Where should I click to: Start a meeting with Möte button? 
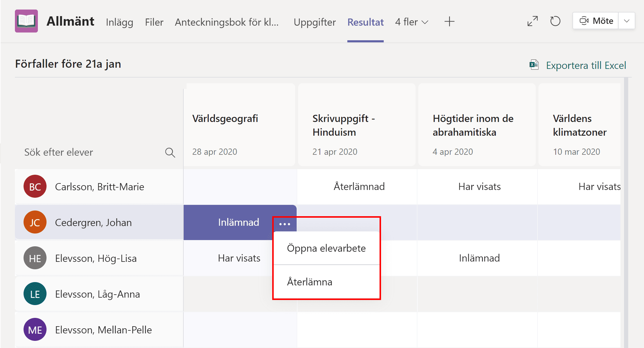coord(596,21)
